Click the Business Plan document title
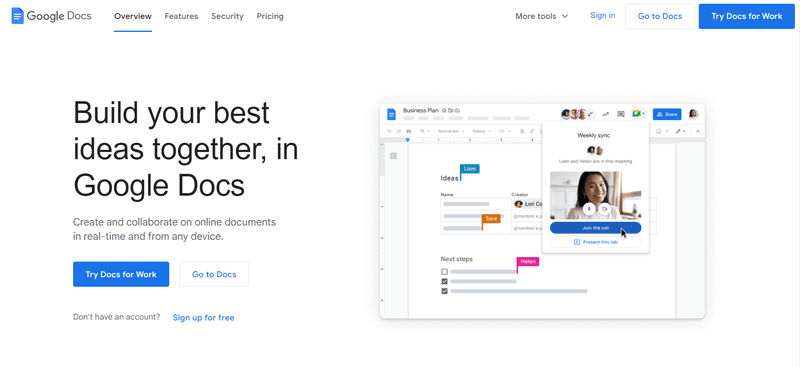The image size is (800, 367). coord(421,110)
